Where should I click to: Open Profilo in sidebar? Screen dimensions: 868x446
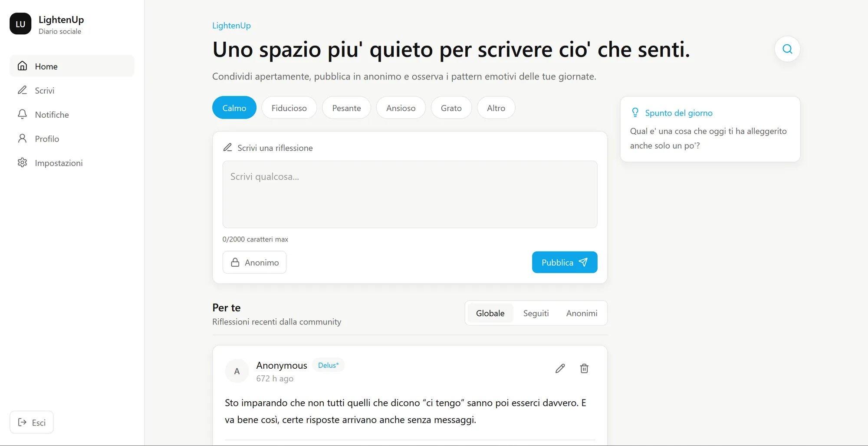point(72,139)
